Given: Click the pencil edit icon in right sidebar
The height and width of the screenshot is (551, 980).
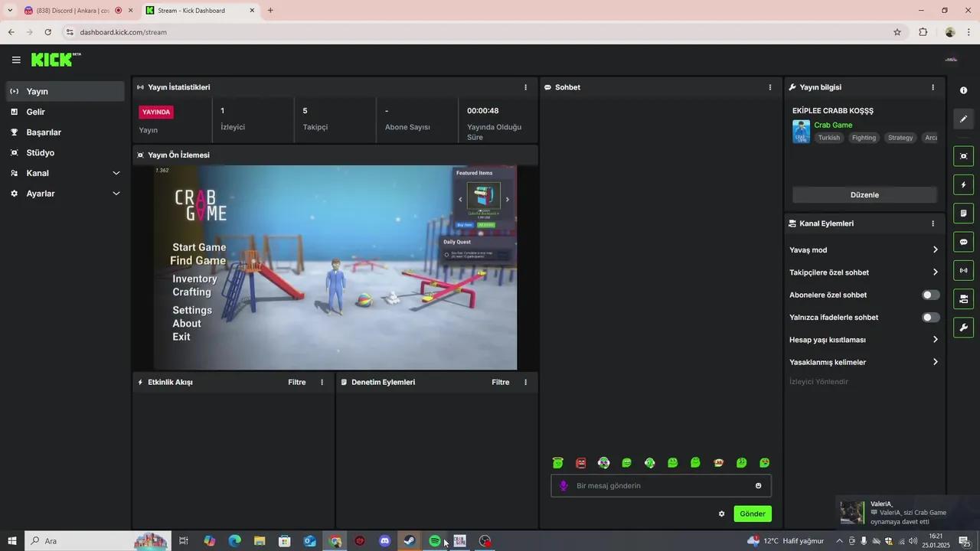Looking at the screenshot, I should 963,119.
